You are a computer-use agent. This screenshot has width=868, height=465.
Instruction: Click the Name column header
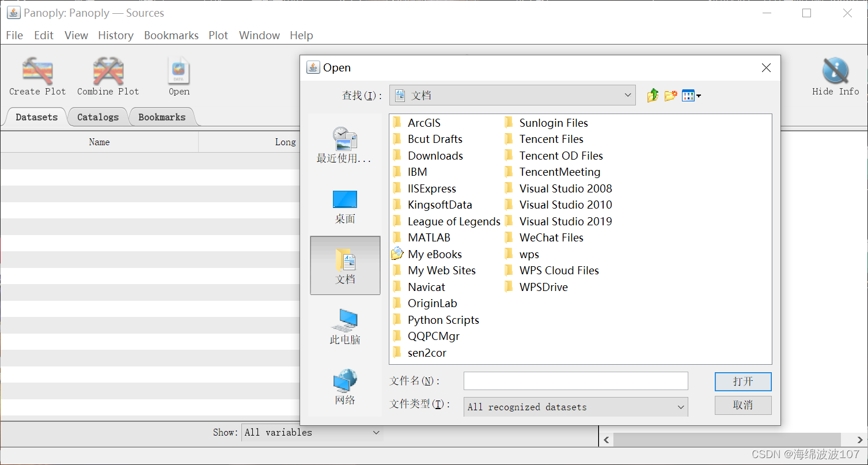tap(99, 142)
